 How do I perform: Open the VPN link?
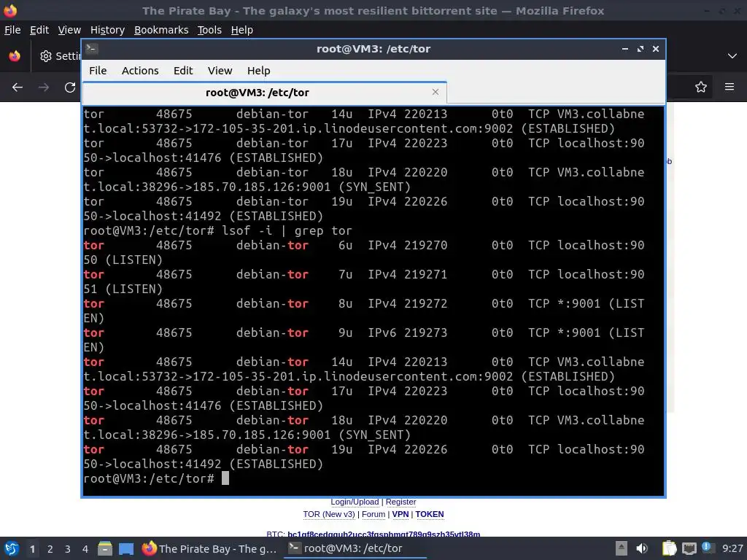(400, 514)
